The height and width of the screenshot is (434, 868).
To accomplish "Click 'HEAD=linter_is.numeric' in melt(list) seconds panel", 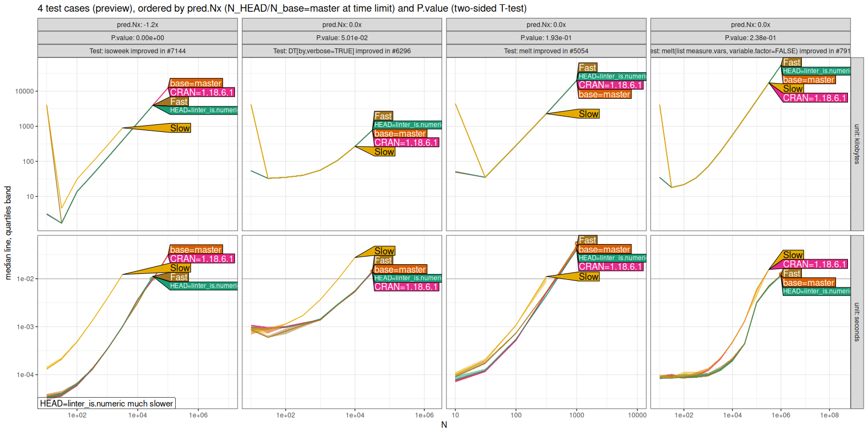I will pyautogui.click(x=816, y=291).
